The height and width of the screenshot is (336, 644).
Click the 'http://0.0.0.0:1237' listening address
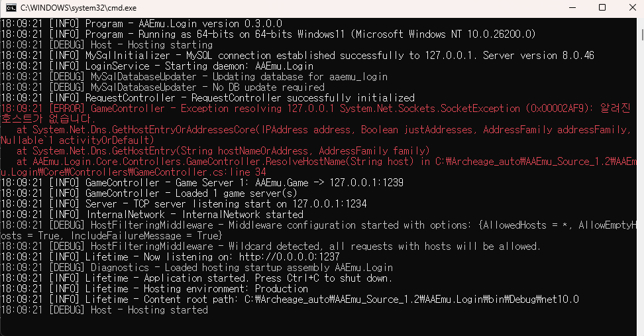(x=289, y=257)
